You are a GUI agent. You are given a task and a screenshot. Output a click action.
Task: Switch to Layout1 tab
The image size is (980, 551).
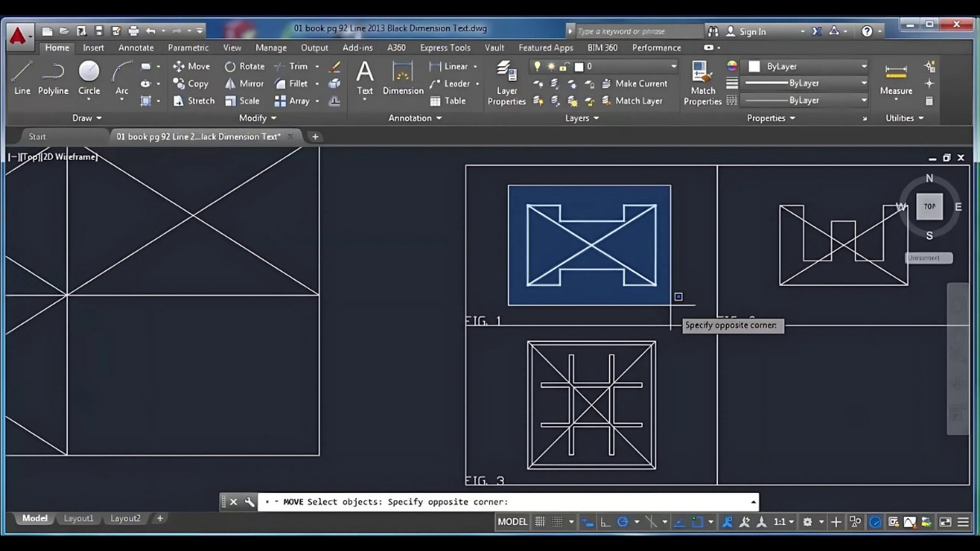[78, 518]
